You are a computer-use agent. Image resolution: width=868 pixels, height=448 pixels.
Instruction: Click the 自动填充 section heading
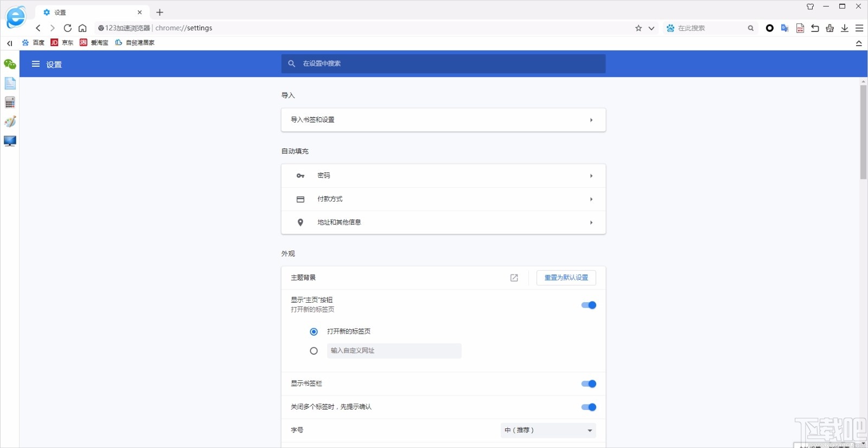[295, 151]
